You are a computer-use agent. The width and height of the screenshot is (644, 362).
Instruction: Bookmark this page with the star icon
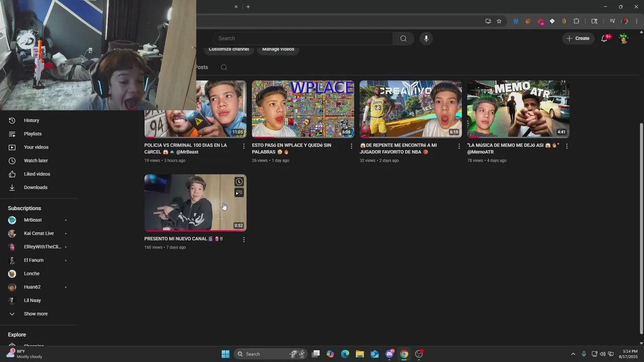click(x=499, y=21)
